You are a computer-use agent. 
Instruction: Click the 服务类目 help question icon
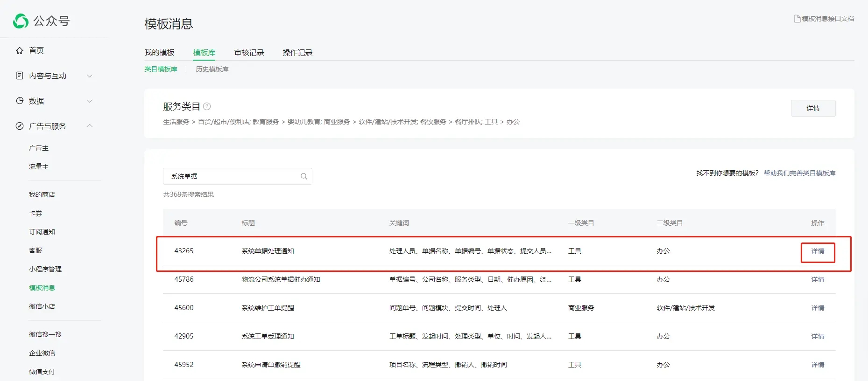[x=207, y=106]
